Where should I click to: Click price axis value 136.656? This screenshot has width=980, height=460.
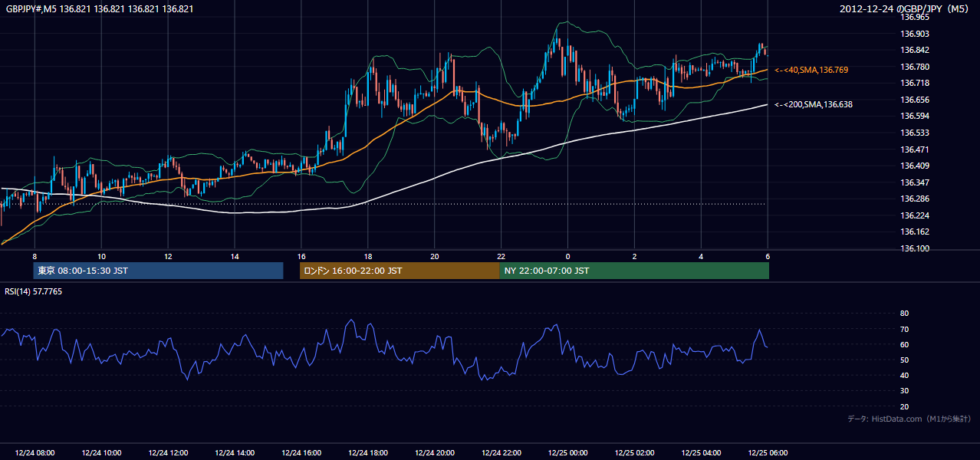915,100
